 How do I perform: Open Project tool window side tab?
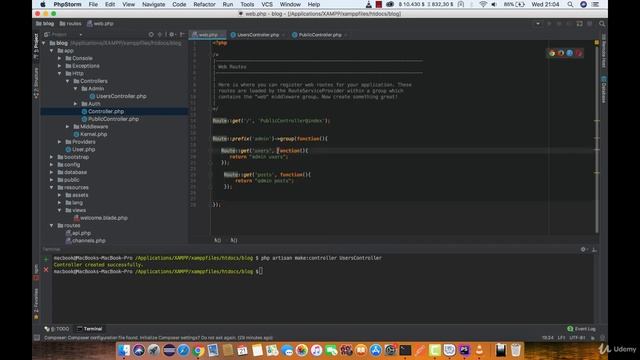pos(36,46)
